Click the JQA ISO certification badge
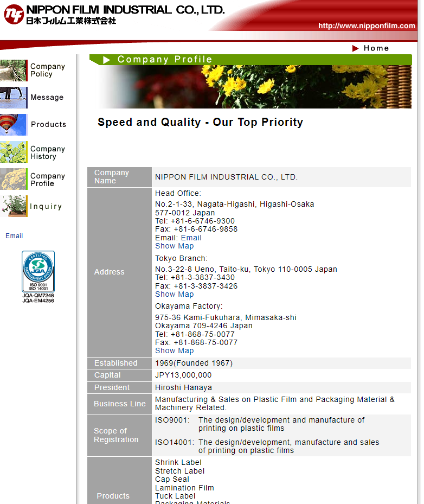The width and height of the screenshot is (424, 504). (38, 272)
